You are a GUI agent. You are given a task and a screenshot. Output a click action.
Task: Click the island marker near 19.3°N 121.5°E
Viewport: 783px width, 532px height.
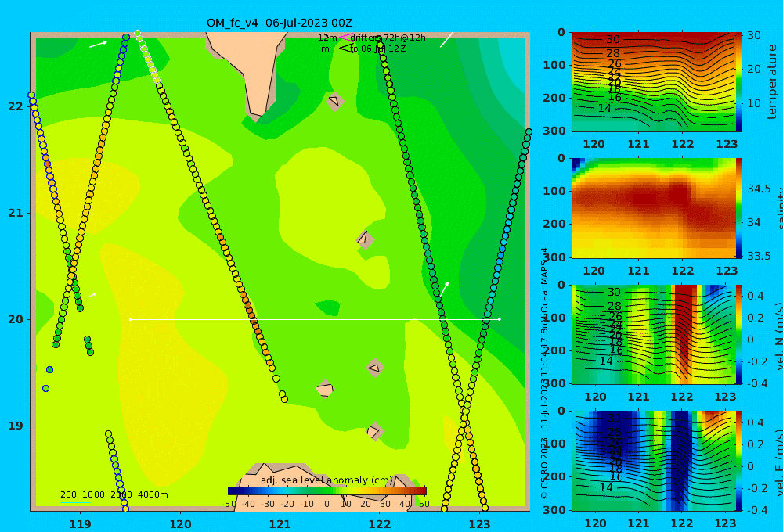[325, 389]
